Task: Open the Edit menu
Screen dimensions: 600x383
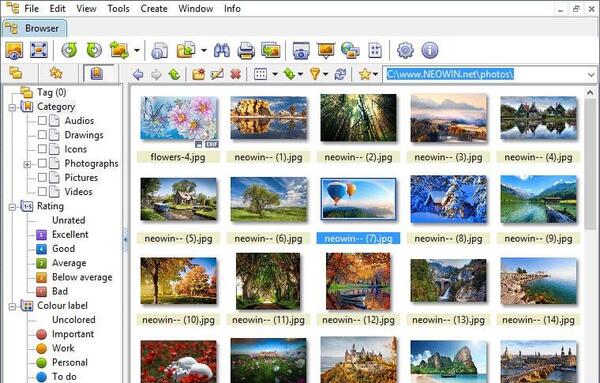Action: pos(57,8)
